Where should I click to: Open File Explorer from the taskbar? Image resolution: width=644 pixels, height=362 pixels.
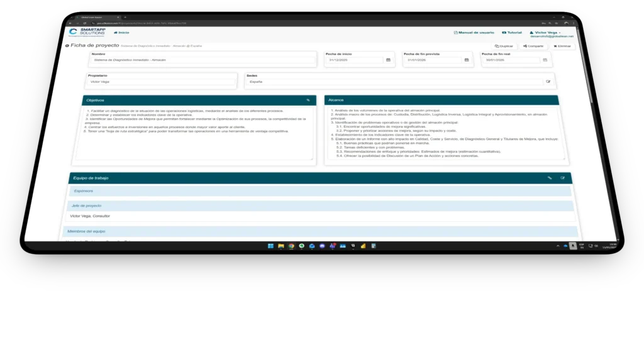point(281,246)
